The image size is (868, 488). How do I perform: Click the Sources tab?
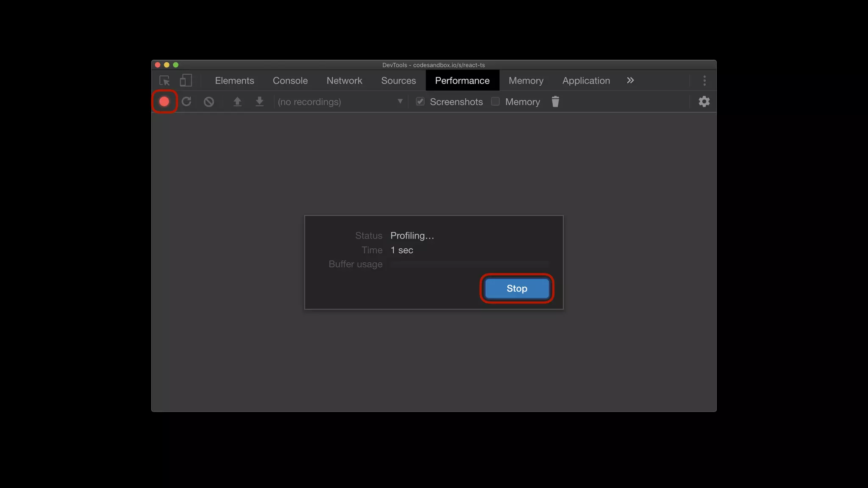coord(398,80)
